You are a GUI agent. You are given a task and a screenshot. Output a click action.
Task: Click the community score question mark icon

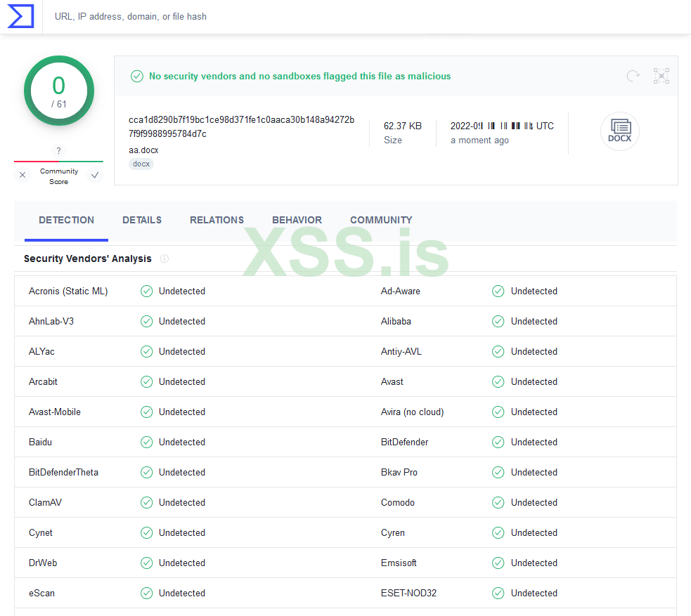58,150
